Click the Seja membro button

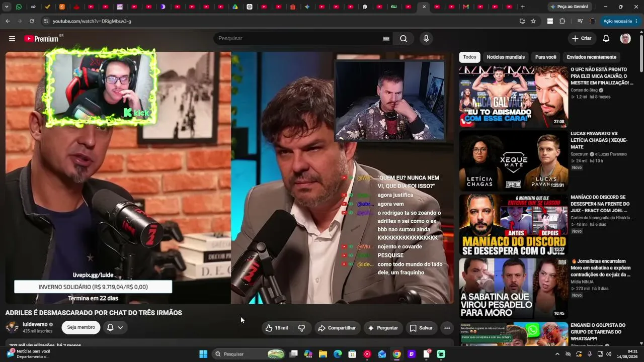pos(81,327)
